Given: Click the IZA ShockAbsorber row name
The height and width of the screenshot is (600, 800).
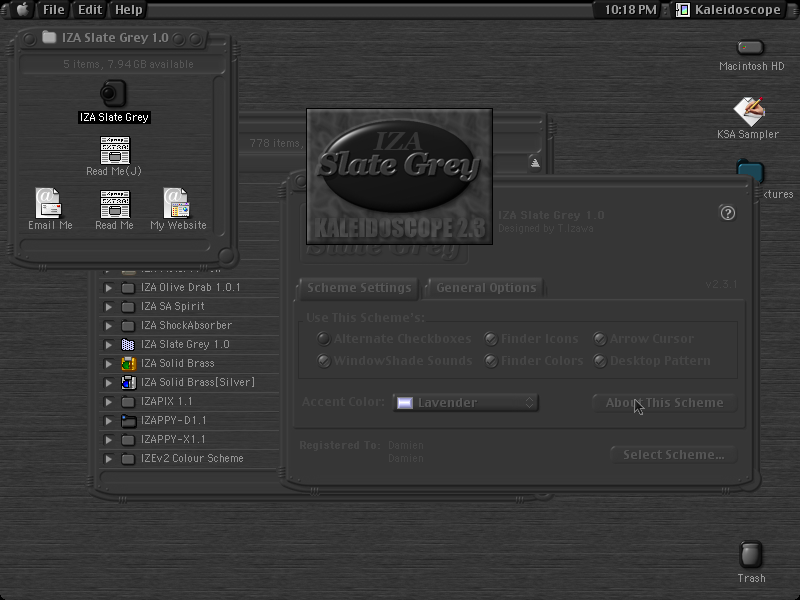Looking at the screenshot, I should [186, 326].
